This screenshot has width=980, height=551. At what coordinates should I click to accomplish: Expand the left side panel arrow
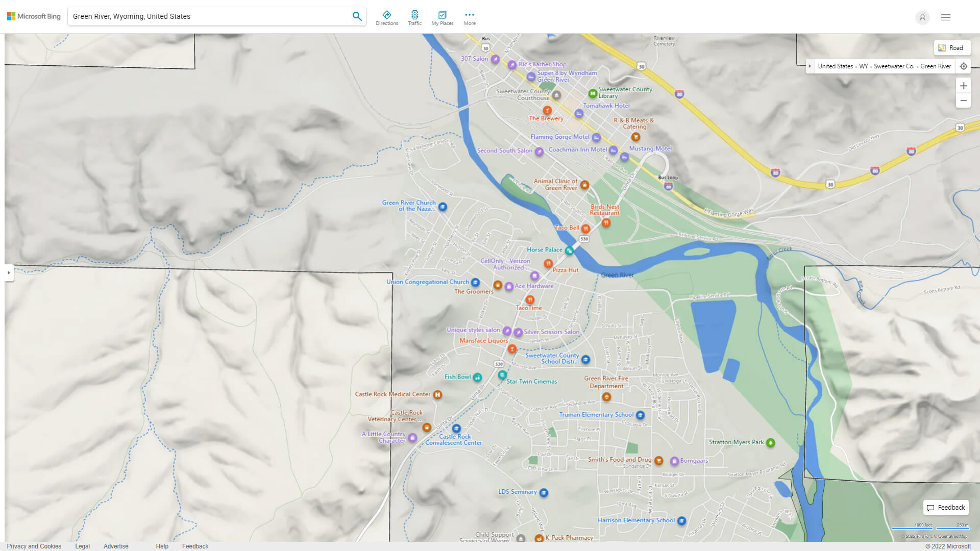(9, 273)
